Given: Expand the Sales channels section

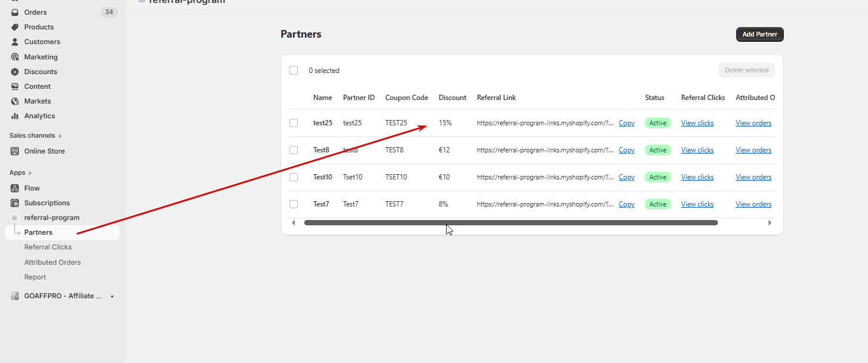Looking at the screenshot, I should [x=60, y=136].
